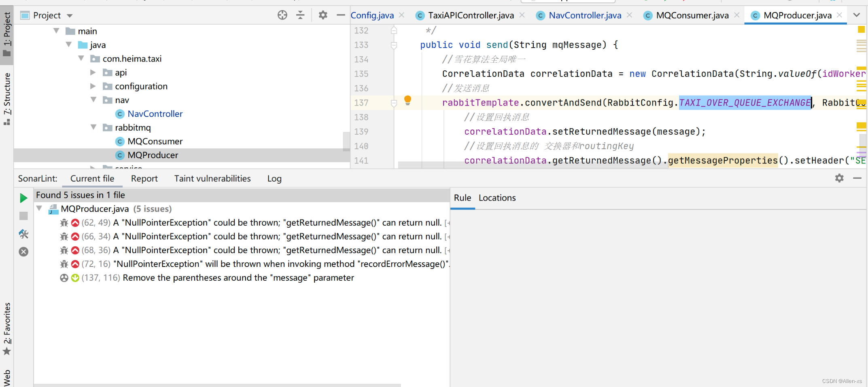The height and width of the screenshot is (387, 868).
Task: Show hidden editor tabs chevron
Action: pyautogui.click(x=857, y=15)
